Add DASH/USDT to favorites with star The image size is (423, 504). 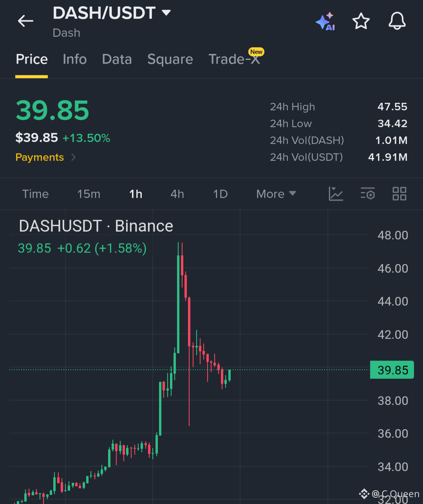click(361, 21)
